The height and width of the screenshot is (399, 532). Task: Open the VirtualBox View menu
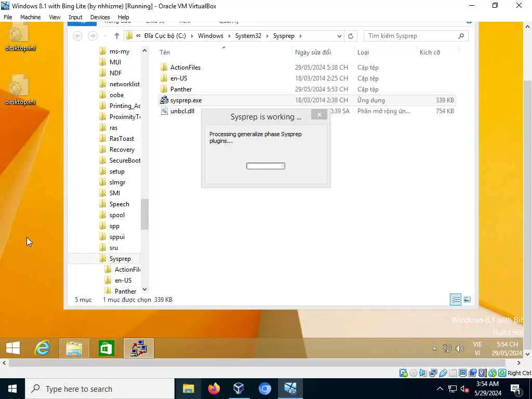(x=55, y=17)
